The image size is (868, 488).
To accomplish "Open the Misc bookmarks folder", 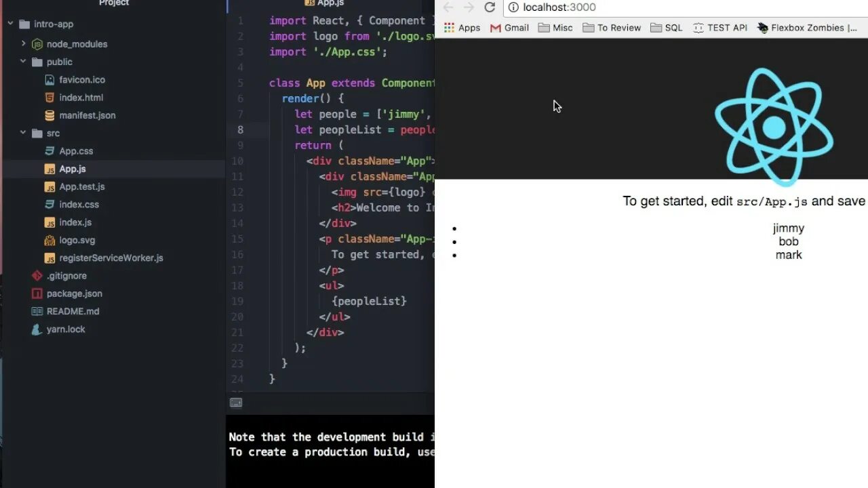I will (555, 28).
